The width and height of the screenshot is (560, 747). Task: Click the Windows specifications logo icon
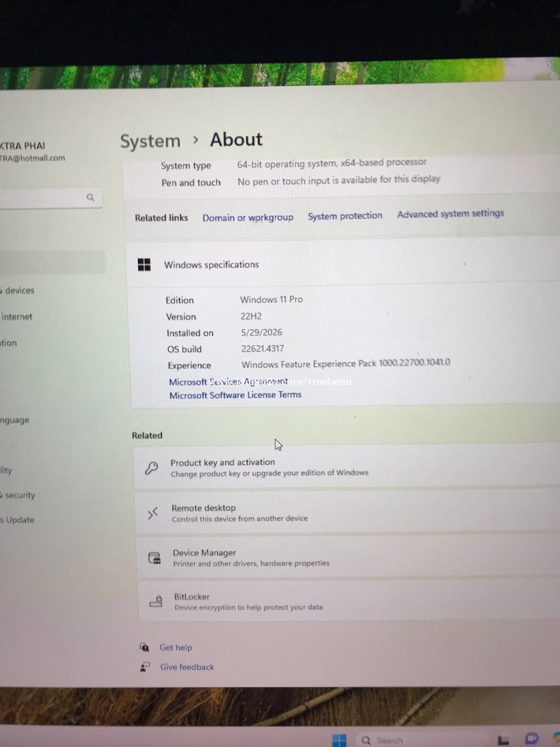click(x=144, y=265)
